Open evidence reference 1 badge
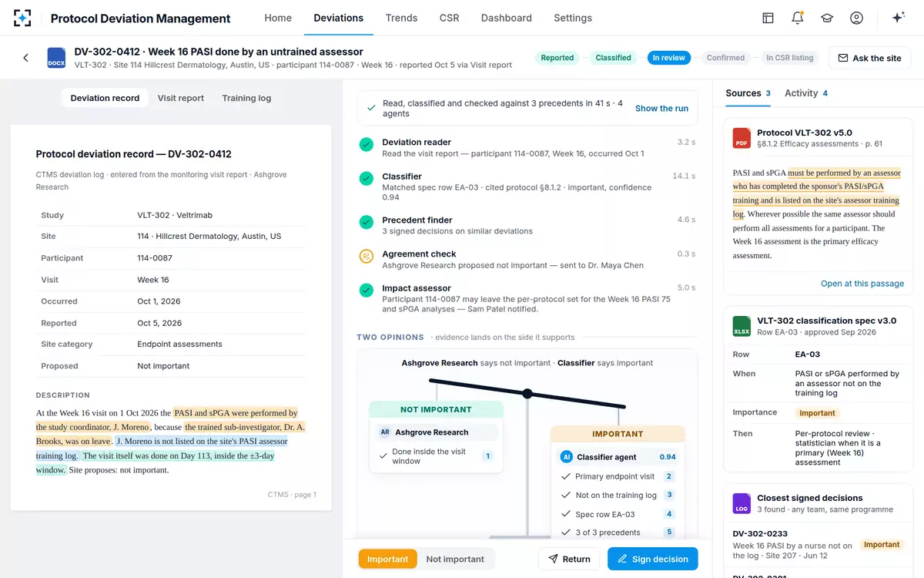 click(x=487, y=456)
